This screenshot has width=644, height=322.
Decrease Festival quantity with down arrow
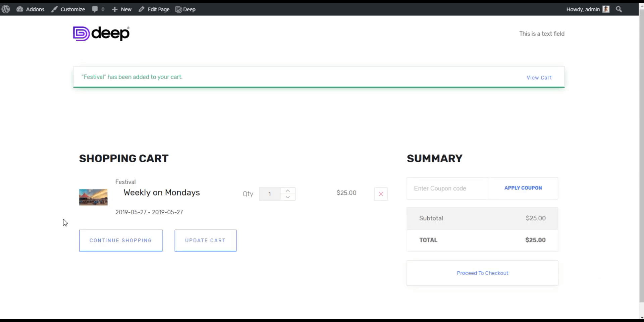click(288, 197)
